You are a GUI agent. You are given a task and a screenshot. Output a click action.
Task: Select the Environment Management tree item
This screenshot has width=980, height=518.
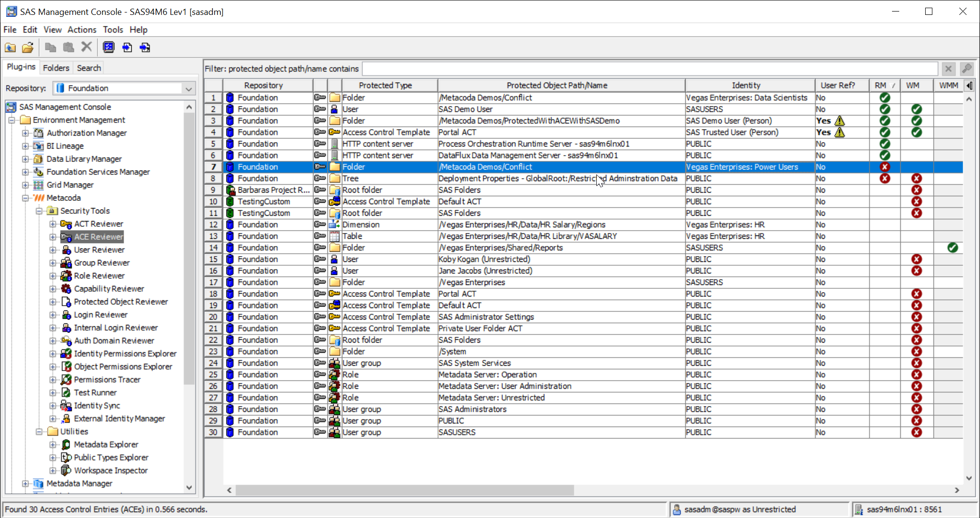(x=79, y=120)
